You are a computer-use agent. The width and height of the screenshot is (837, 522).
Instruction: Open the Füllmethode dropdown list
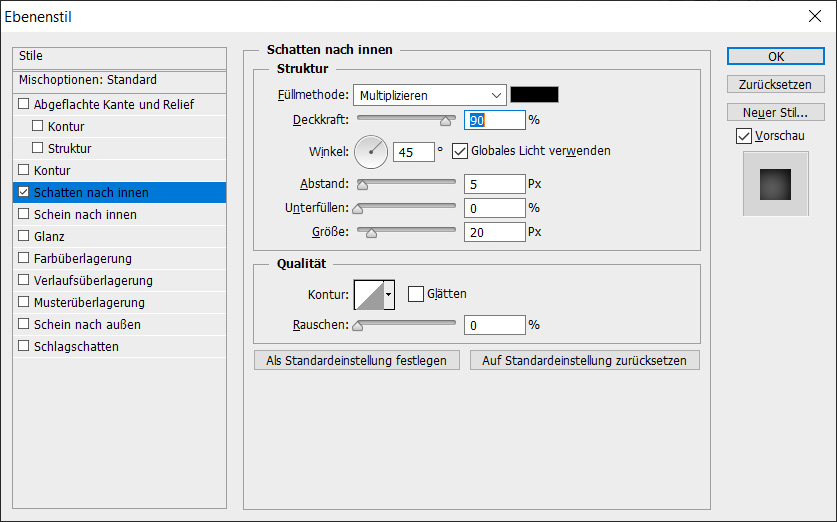click(x=429, y=95)
